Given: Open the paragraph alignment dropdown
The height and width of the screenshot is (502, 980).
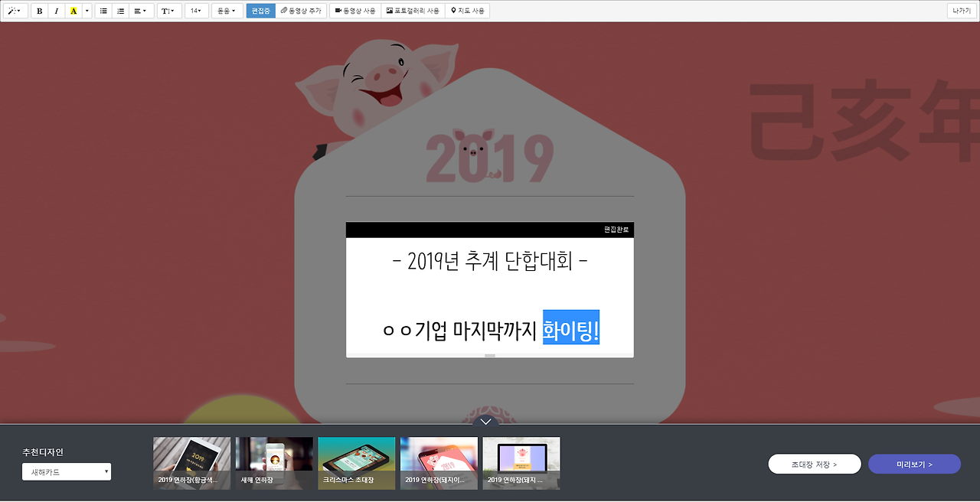Looking at the screenshot, I should 140,11.
